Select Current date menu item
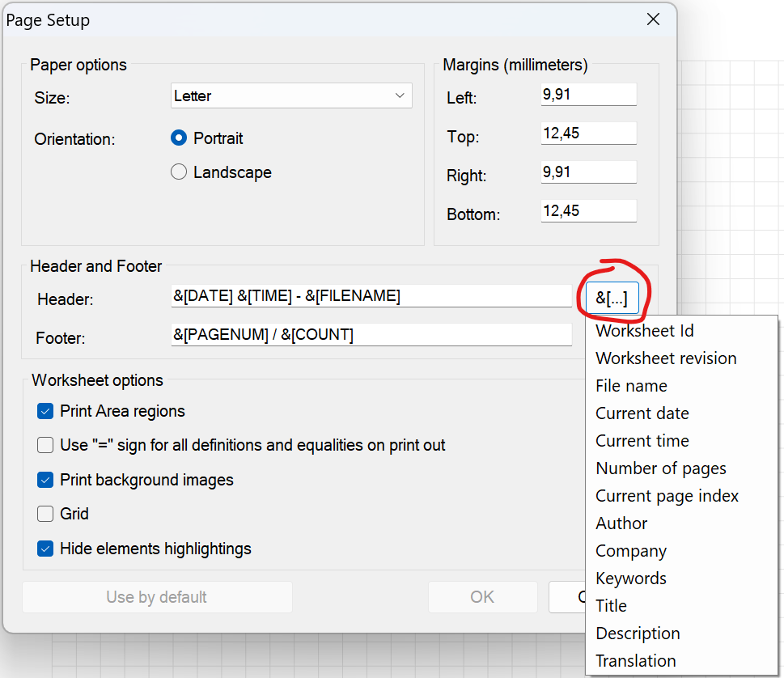 [642, 413]
